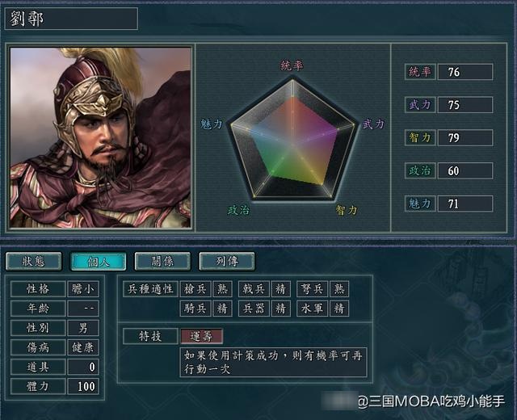Select the 智力 stat label on right
Image resolution: width=517 pixels, height=420 pixels.
click(420, 138)
